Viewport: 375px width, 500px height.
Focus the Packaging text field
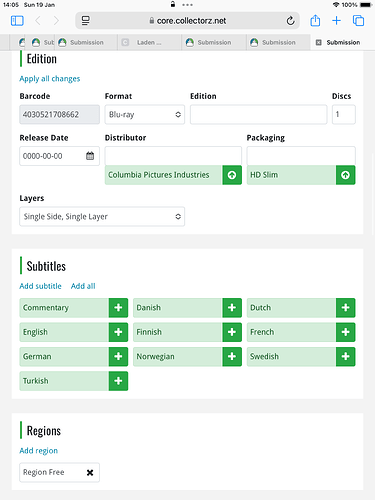click(301, 156)
